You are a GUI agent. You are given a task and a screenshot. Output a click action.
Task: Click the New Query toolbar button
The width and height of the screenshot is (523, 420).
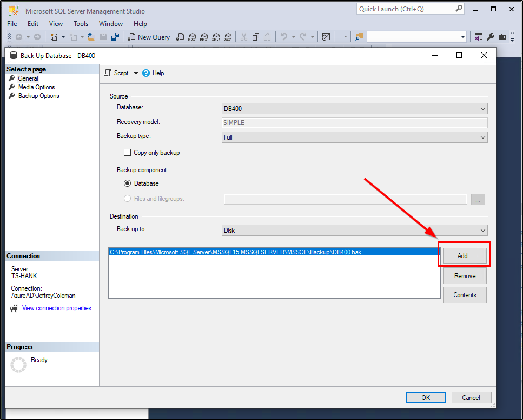(149, 37)
